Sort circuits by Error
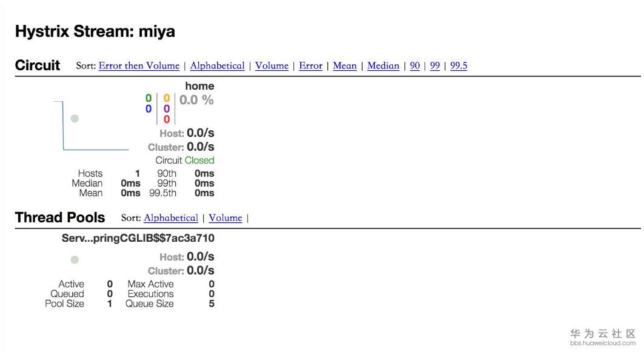 pyautogui.click(x=310, y=65)
